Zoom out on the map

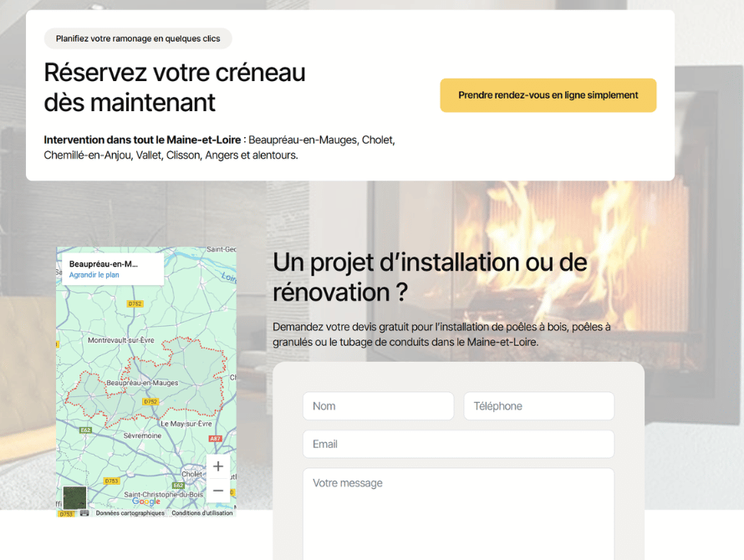coord(218,491)
